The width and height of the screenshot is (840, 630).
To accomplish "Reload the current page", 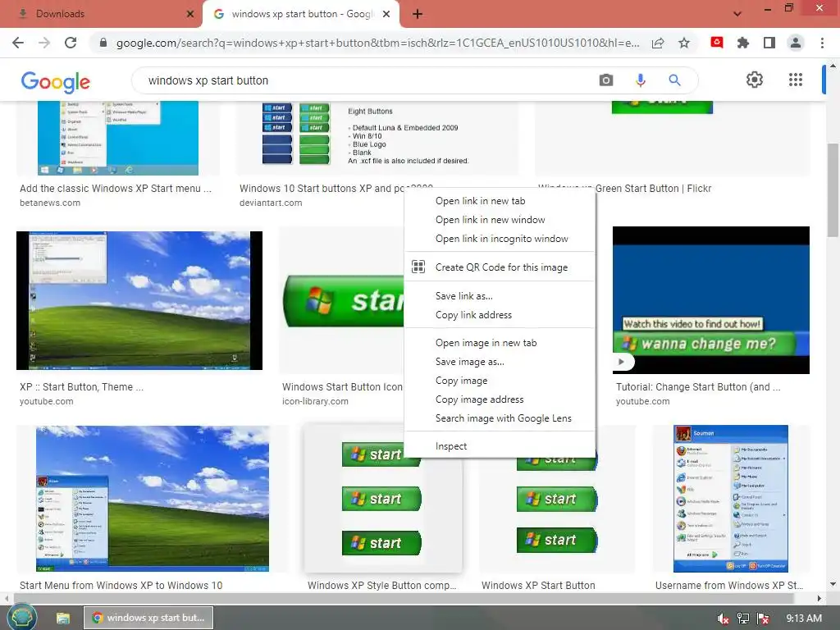I will coord(71,43).
